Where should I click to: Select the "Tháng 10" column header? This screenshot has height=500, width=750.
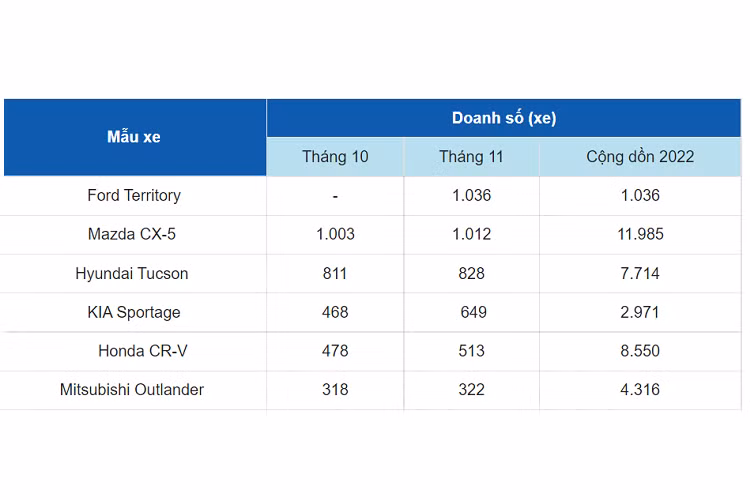[335, 157]
